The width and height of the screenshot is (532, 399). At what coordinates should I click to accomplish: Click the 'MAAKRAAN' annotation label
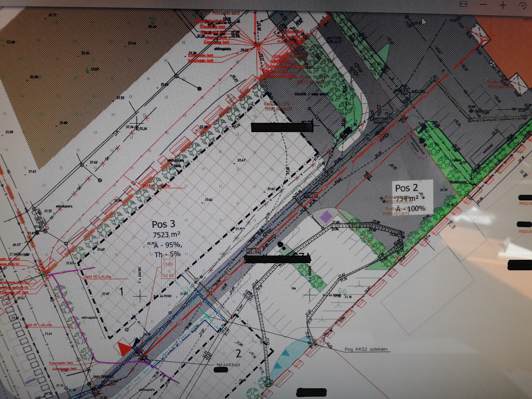coord(228,365)
